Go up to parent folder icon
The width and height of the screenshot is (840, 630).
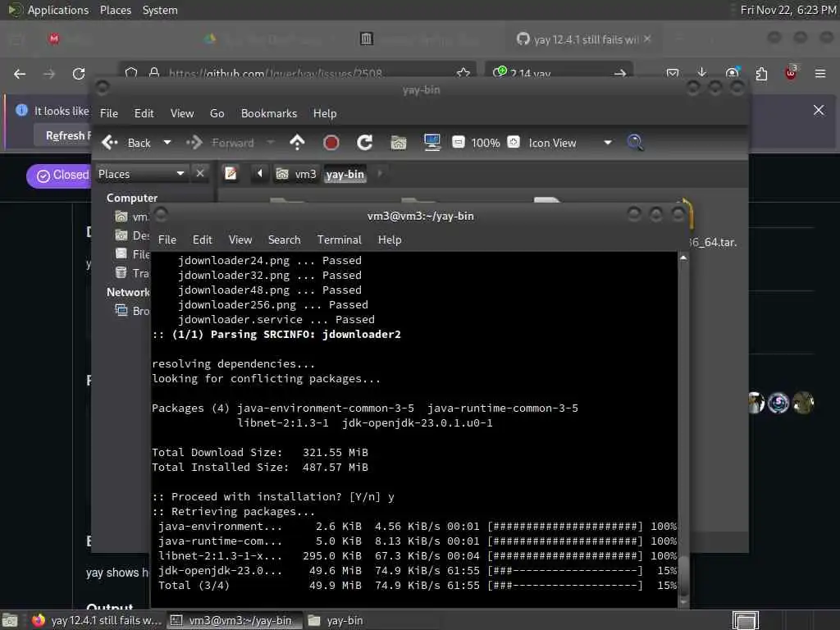click(x=297, y=143)
